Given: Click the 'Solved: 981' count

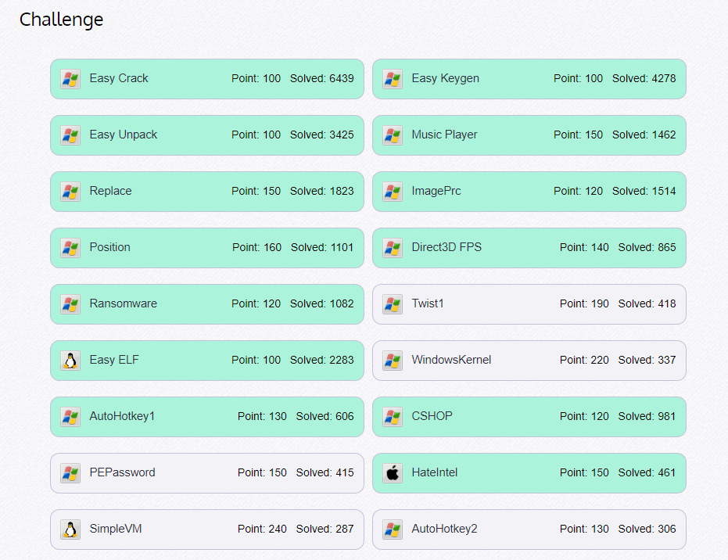Looking at the screenshot, I should [647, 416].
